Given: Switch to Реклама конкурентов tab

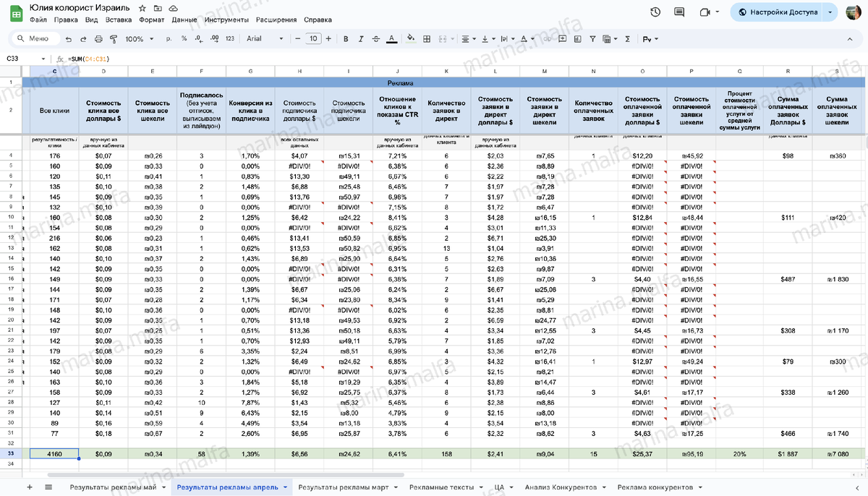Looking at the screenshot, I should tap(660, 487).
